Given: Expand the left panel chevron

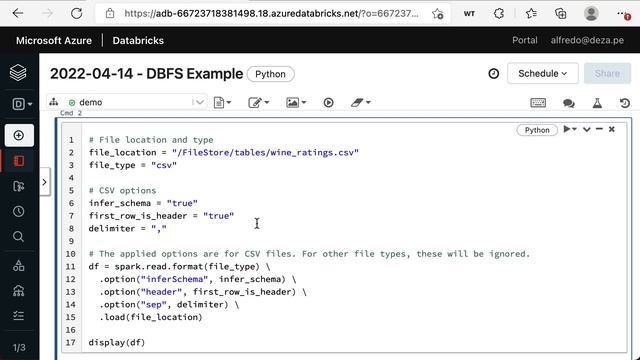Looking at the screenshot, I should coord(44,182).
